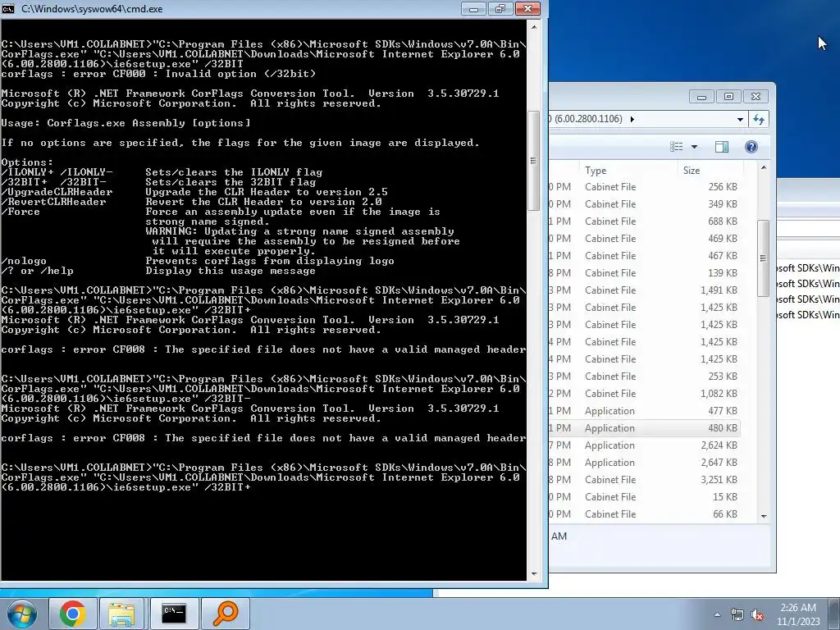Image resolution: width=840 pixels, height=630 pixels.
Task: Change view using the Explorer view icon
Action: 677,147
